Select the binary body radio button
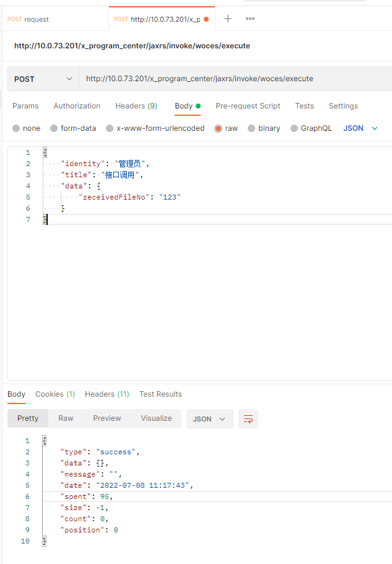 251,128
